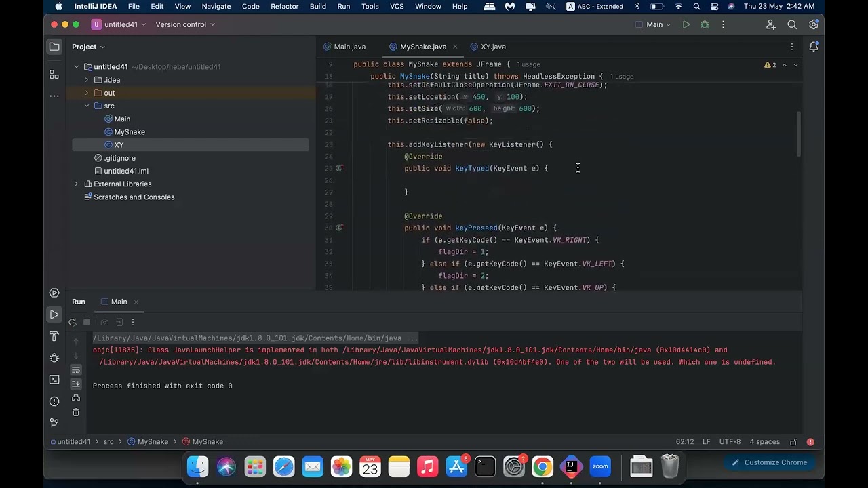868x488 pixels.
Task: Switch to the Main.java editor tab
Action: [x=344, y=47]
